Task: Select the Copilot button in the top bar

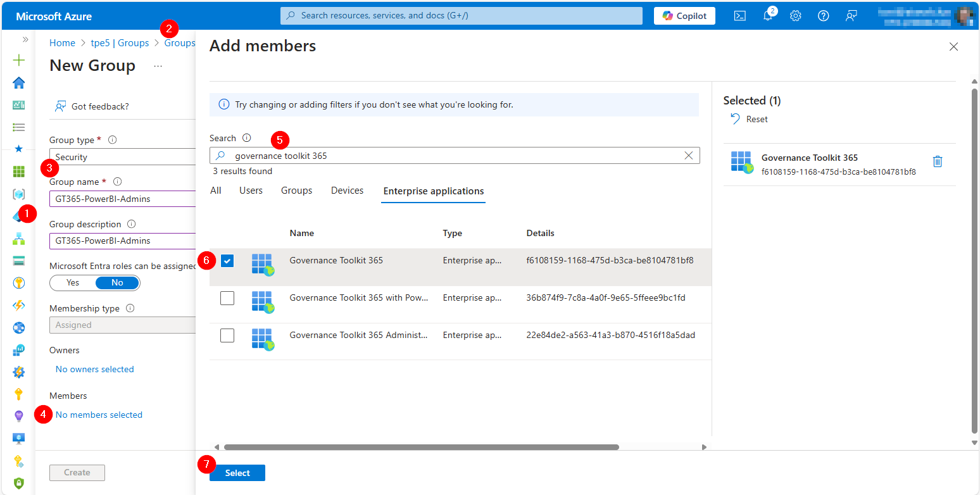Action: click(x=684, y=15)
